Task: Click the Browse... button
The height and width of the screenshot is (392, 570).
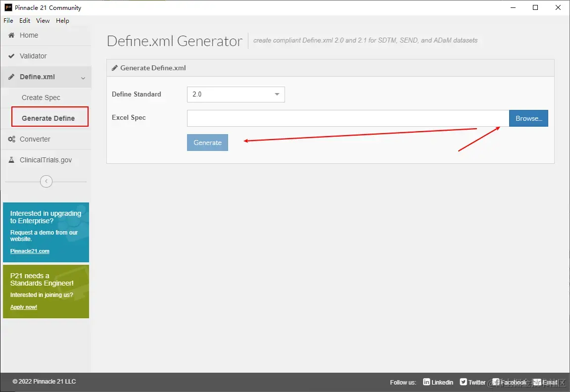Action: [528, 118]
